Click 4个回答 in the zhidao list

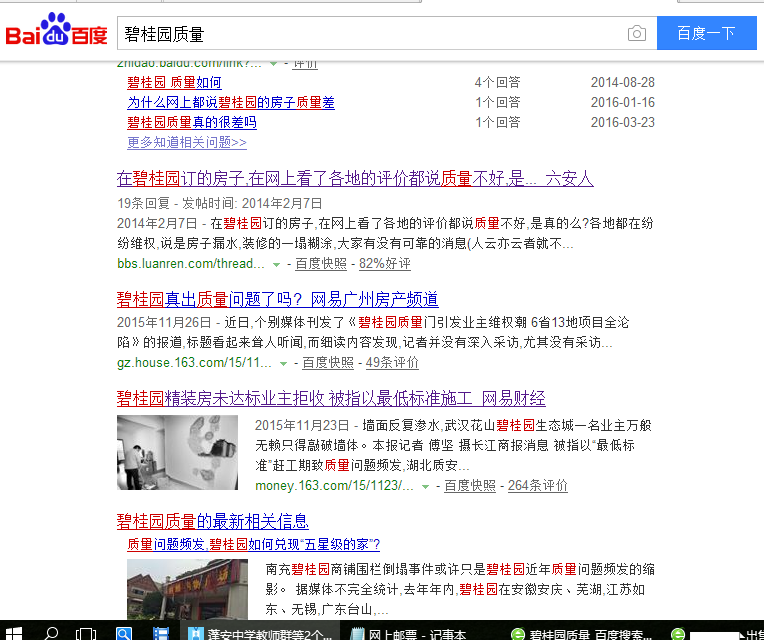point(497,82)
